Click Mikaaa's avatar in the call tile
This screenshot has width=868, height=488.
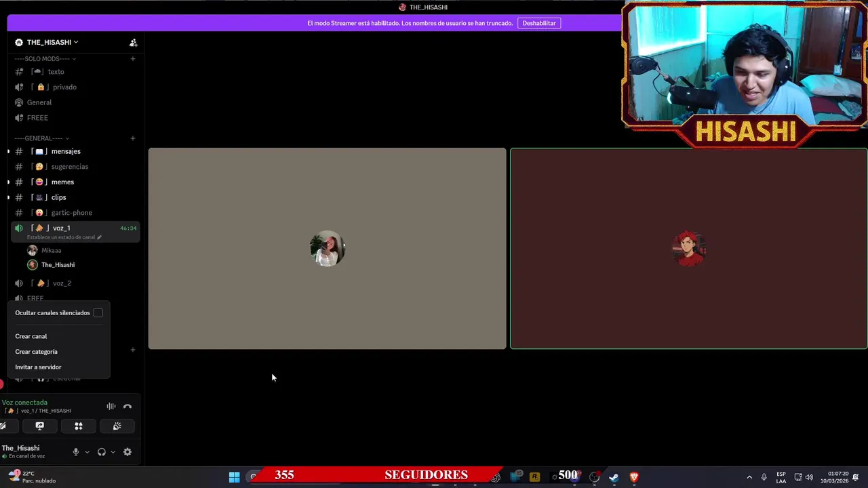point(328,249)
